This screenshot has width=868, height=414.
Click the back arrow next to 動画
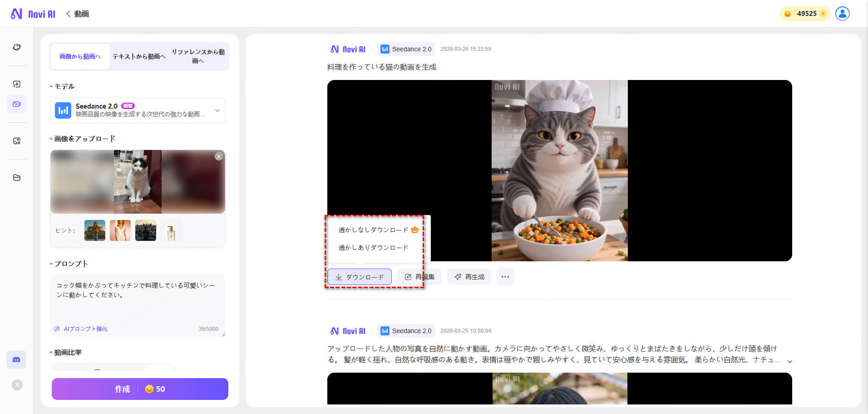pos(67,14)
